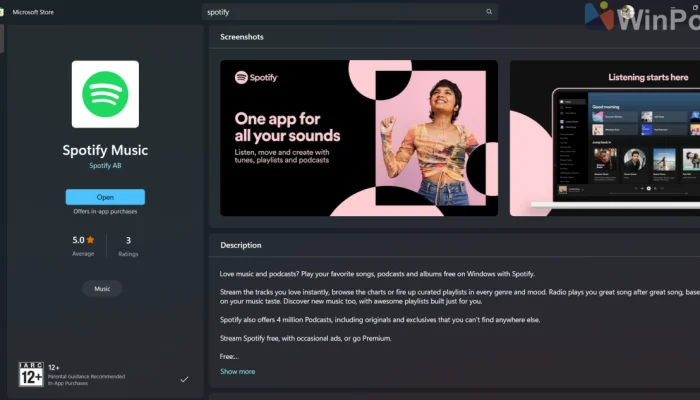Open the Spotify AB publisher link
The width and height of the screenshot is (700, 400).
pyautogui.click(x=105, y=166)
